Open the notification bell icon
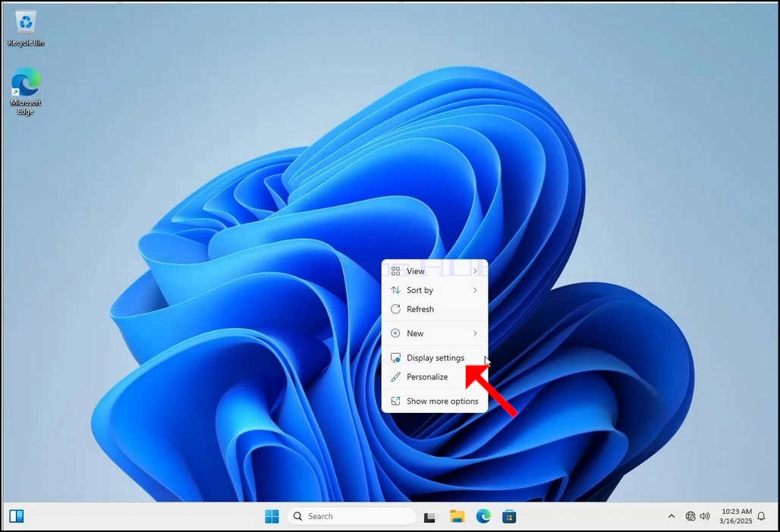 click(761, 517)
